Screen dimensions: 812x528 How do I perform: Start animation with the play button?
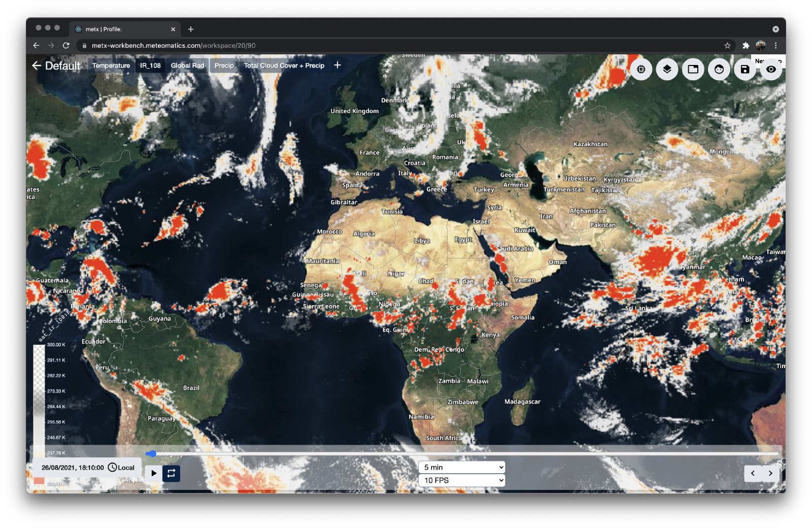(x=154, y=473)
